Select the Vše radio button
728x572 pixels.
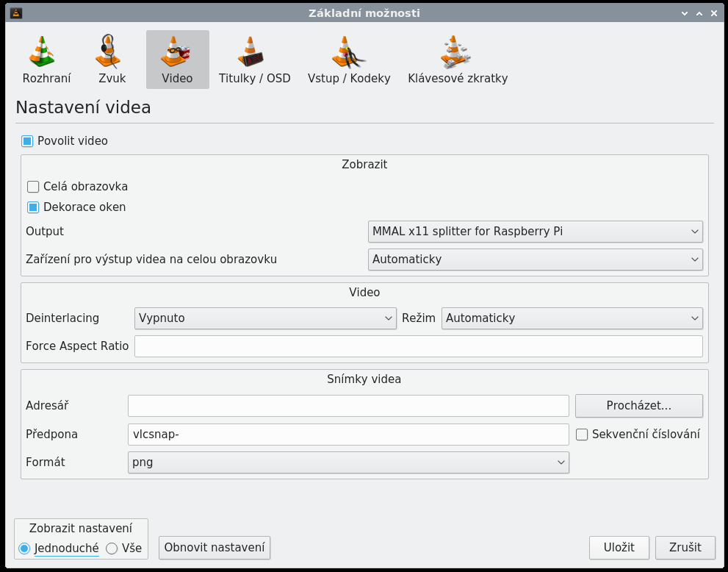coord(112,548)
